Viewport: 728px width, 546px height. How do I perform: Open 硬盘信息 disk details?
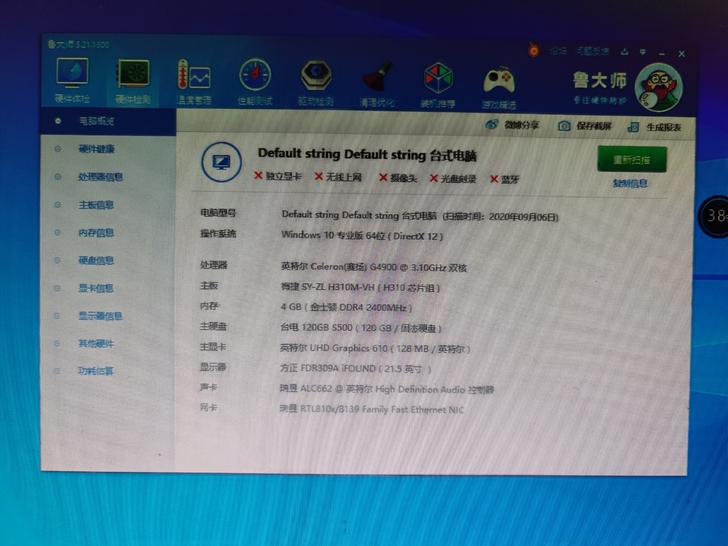[97, 260]
